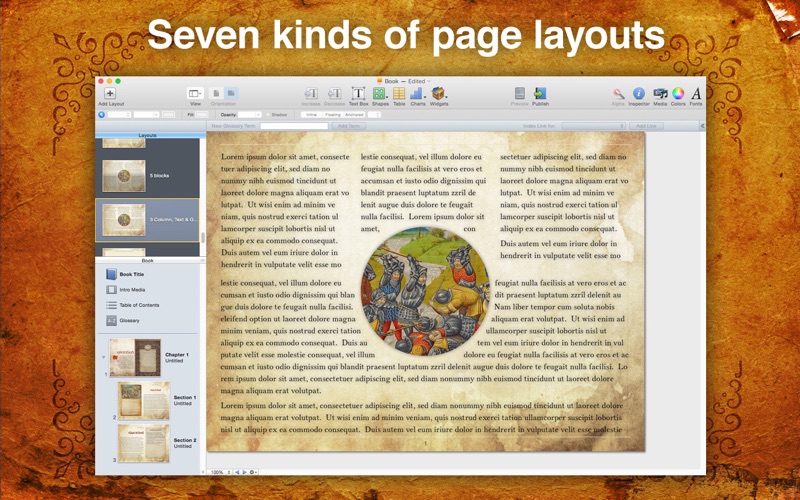Click the Table toolbar icon
The height and width of the screenshot is (500, 800).
tap(399, 93)
